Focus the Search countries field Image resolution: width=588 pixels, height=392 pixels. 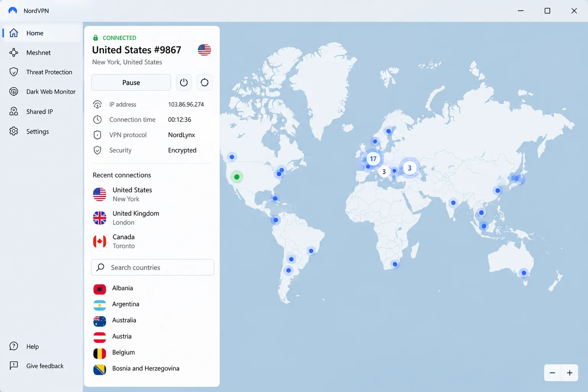[x=152, y=267]
